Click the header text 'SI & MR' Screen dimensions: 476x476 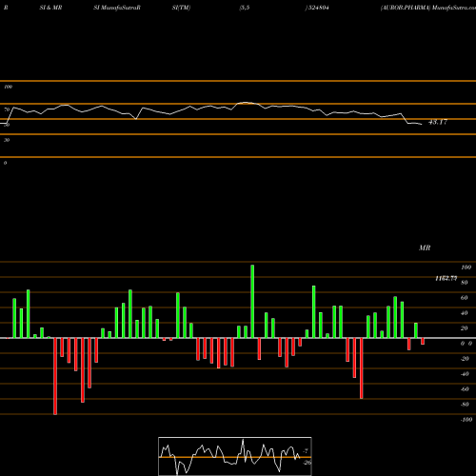click(x=50, y=8)
